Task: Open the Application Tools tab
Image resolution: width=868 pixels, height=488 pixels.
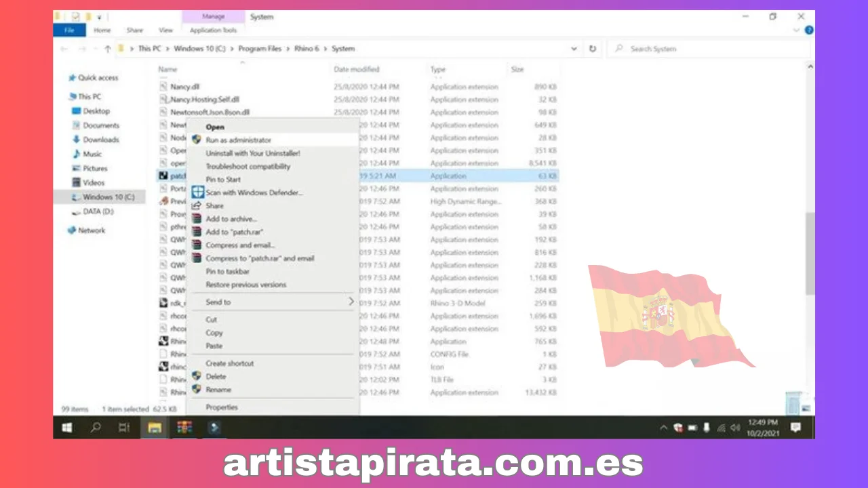Action: [214, 30]
